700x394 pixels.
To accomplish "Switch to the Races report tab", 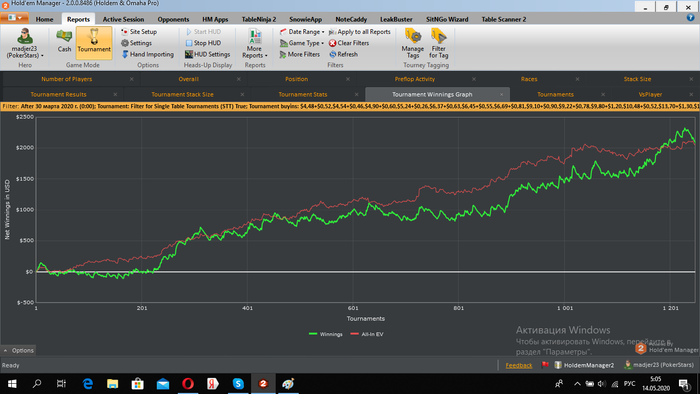I will (529, 79).
